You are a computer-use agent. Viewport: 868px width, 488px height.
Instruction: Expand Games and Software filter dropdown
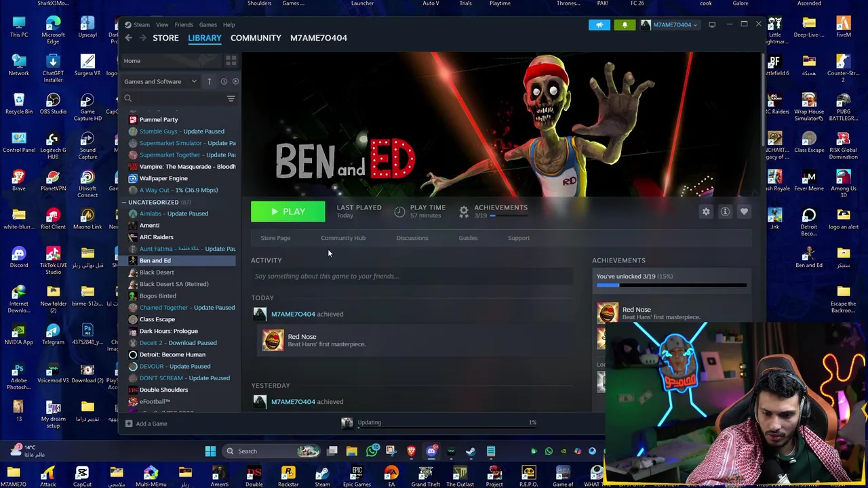(x=161, y=81)
